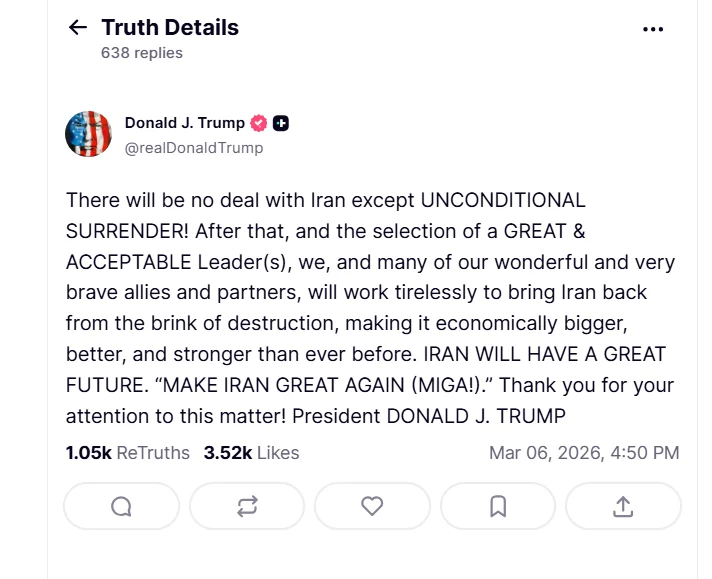Image resolution: width=712 pixels, height=579 pixels.
Task: Share the post with the upload icon
Action: click(623, 506)
